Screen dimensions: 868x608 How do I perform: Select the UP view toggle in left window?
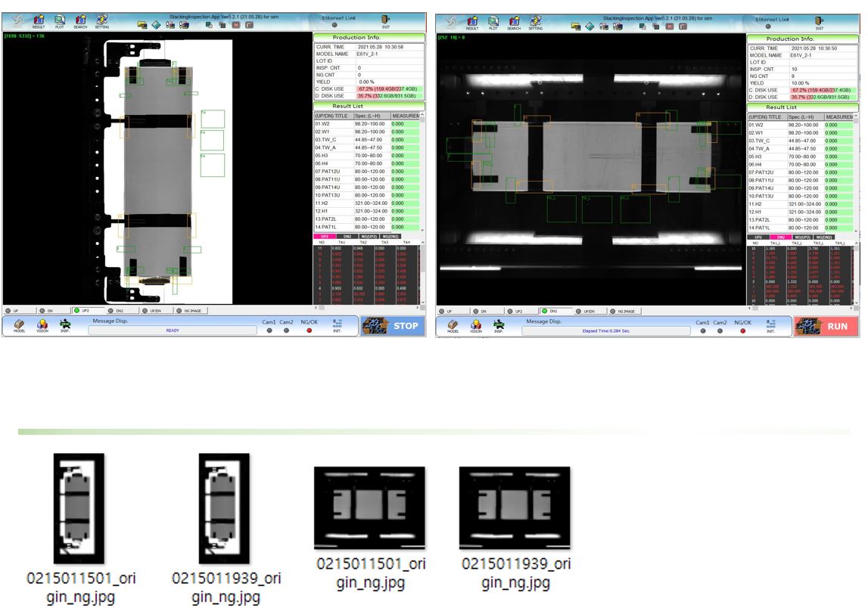coord(20,311)
